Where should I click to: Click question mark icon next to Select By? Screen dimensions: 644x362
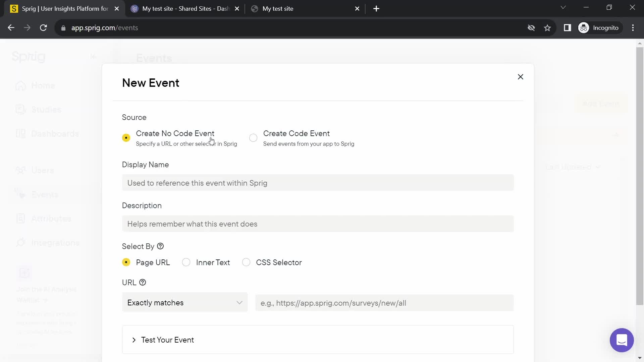pos(161,246)
